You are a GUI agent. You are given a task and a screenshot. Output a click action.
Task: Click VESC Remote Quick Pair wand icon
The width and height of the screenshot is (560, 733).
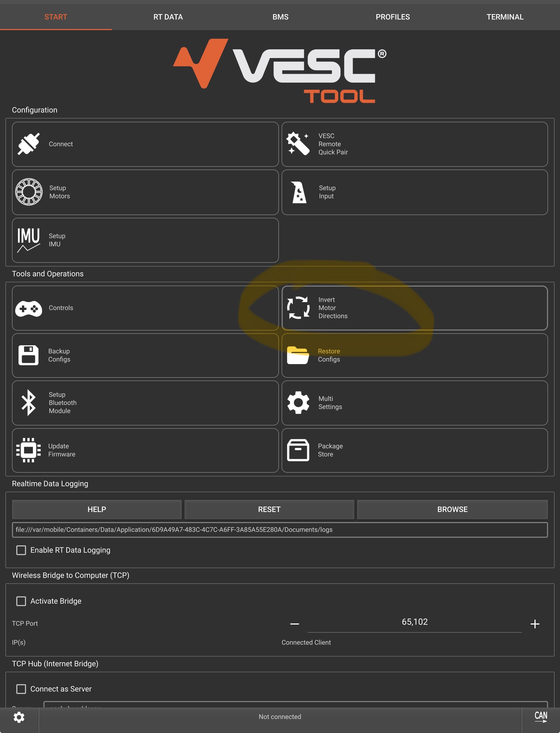tap(298, 144)
